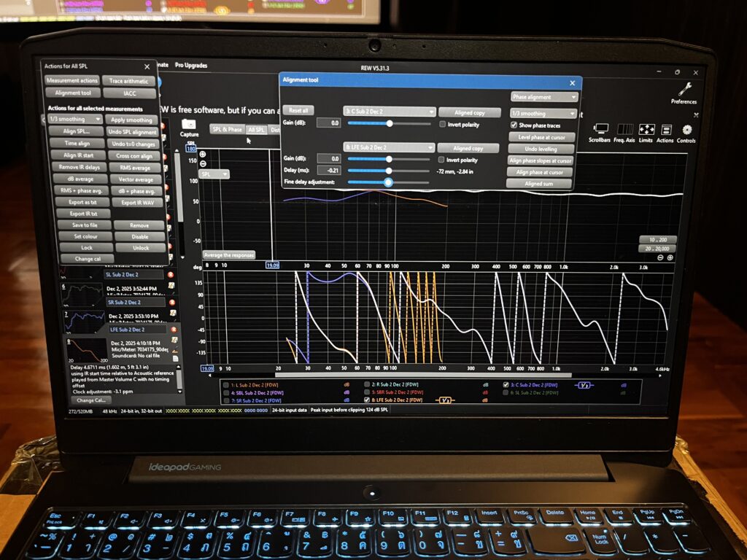Click the LFE Sub 2 Gain (dB) input field

[329, 158]
